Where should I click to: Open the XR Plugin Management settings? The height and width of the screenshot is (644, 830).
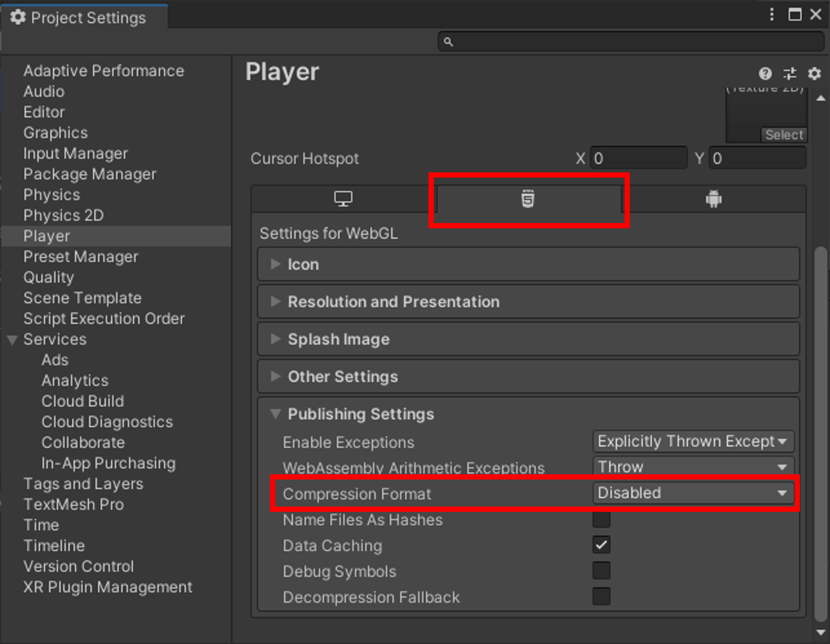107,587
